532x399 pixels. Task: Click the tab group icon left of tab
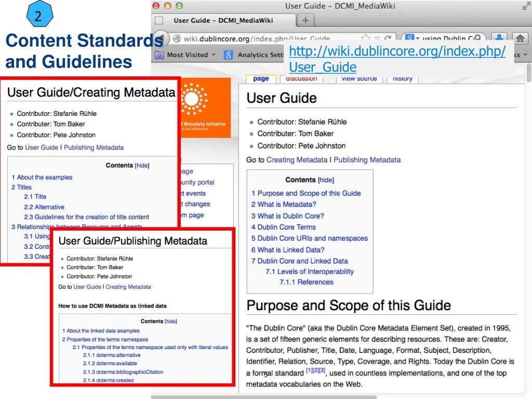[159, 20]
